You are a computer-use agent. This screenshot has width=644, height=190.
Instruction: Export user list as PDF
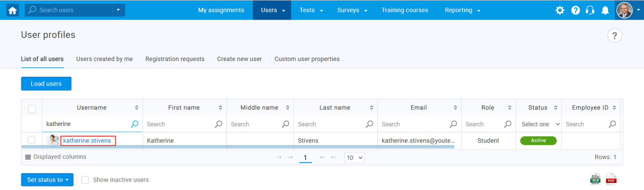pyautogui.click(x=611, y=179)
